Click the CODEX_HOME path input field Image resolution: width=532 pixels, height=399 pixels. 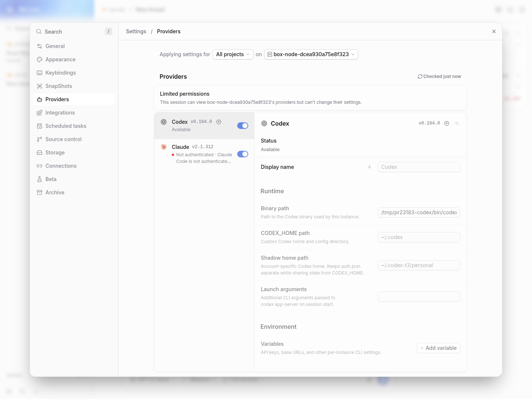click(419, 237)
